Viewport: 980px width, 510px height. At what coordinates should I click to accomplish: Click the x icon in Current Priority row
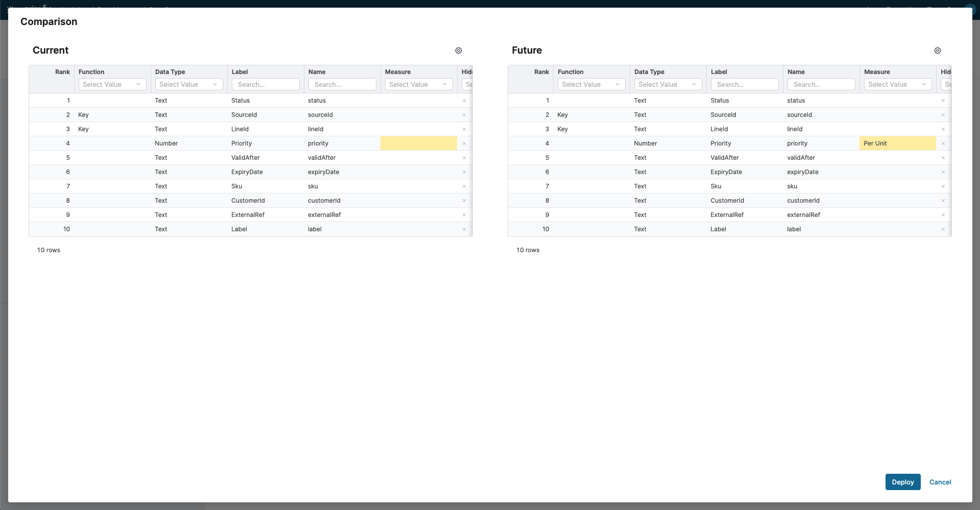[x=464, y=143]
